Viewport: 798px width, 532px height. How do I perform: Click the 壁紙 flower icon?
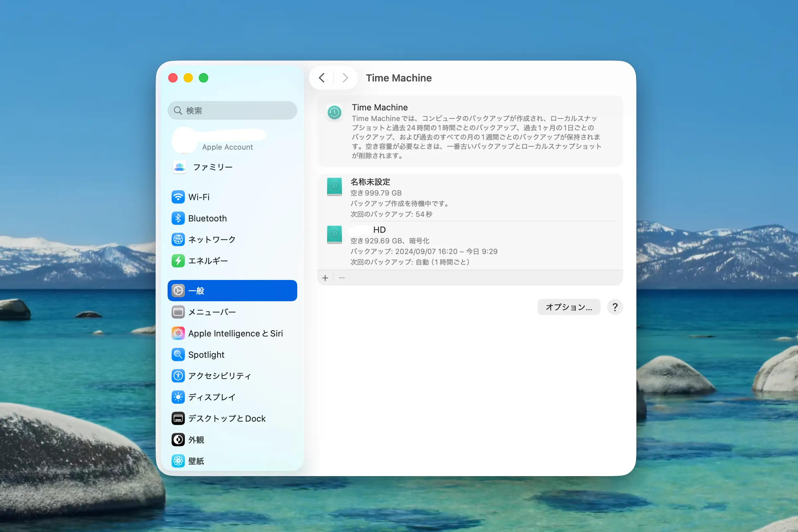[x=178, y=461]
